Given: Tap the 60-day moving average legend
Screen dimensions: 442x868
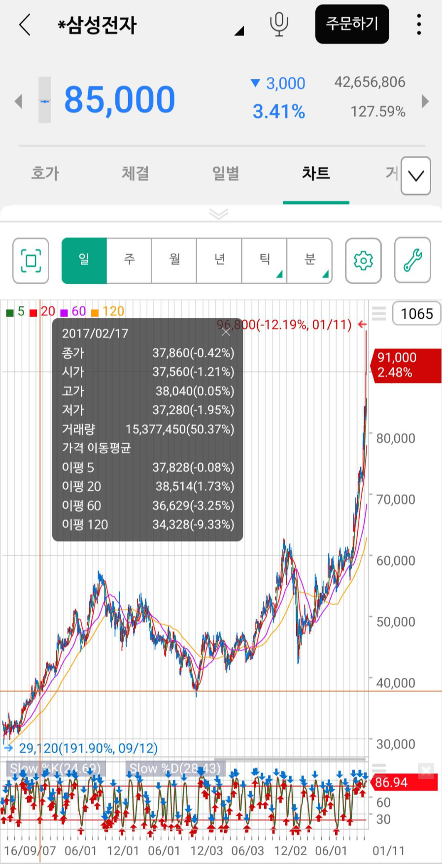Looking at the screenshot, I should coord(73,311).
